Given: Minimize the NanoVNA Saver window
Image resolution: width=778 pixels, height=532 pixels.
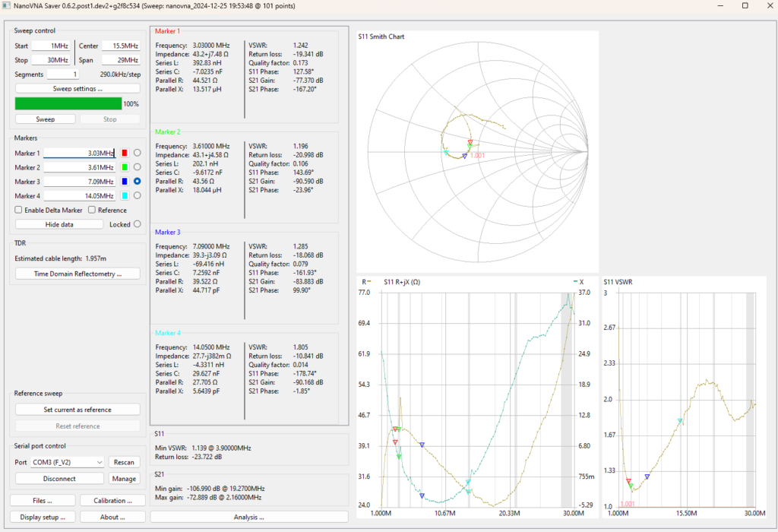Looking at the screenshot, I should click(x=720, y=6).
